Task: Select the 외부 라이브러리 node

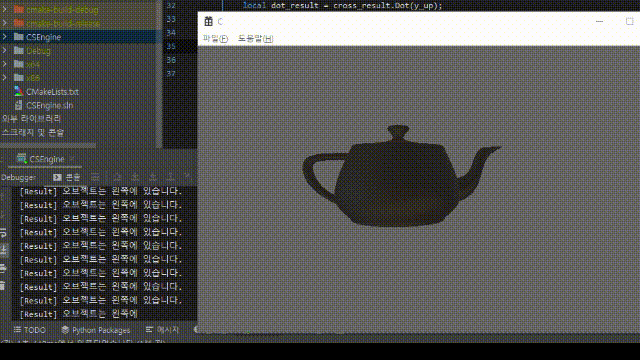Action: 31,118
